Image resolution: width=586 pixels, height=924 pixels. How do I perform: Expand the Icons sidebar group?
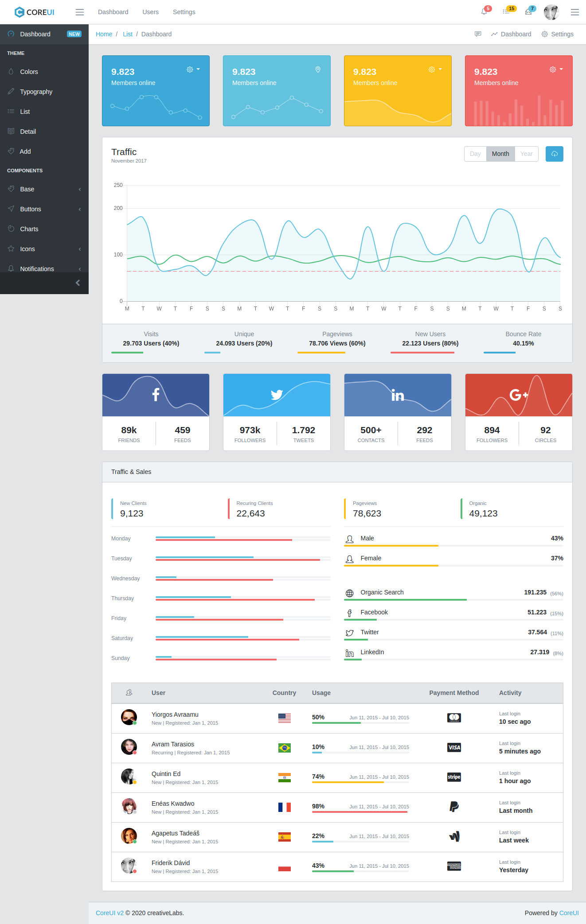tap(44, 249)
